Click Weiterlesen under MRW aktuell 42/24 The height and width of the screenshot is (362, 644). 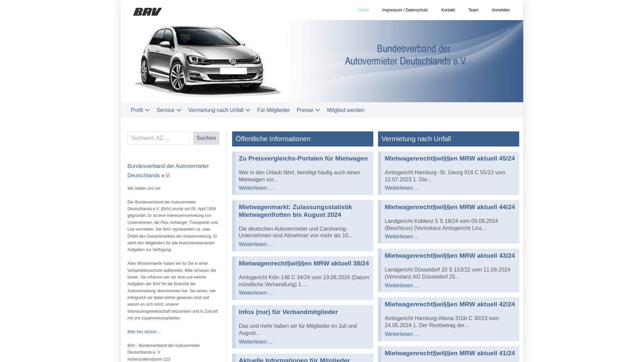(x=402, y=334)
